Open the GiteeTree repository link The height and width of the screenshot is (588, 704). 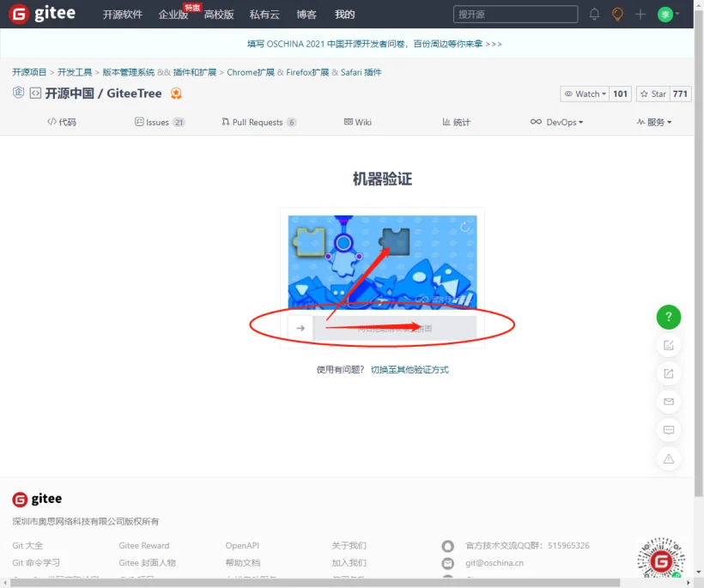point(134,94)
